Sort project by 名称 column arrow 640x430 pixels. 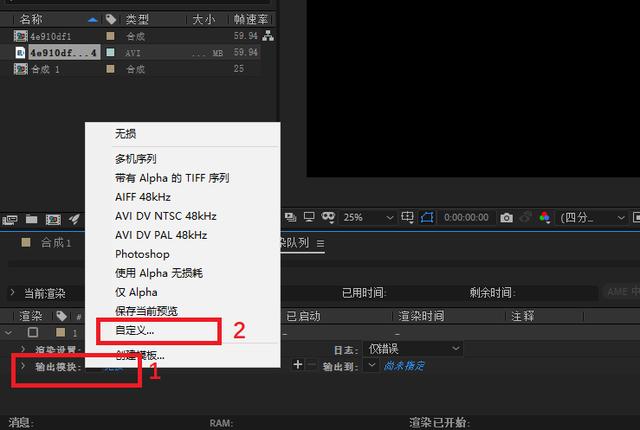tap(93, 20)
